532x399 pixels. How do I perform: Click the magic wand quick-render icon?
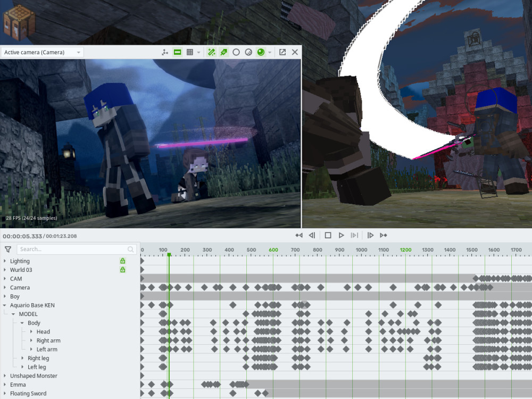[x=211, y=52]
